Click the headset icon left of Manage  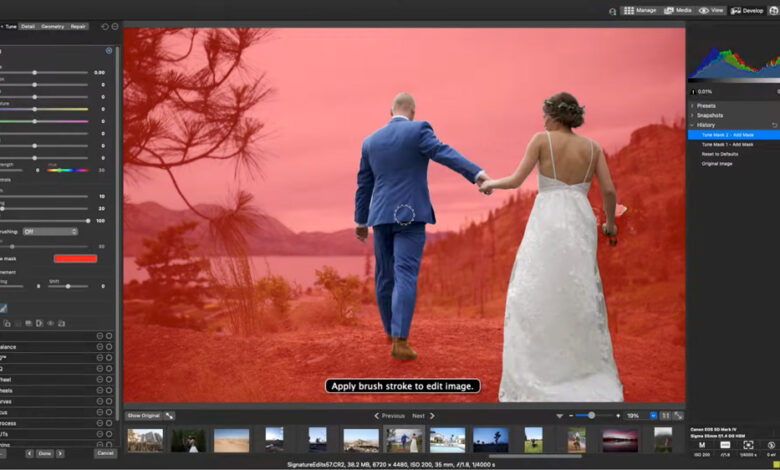point(612,11)
